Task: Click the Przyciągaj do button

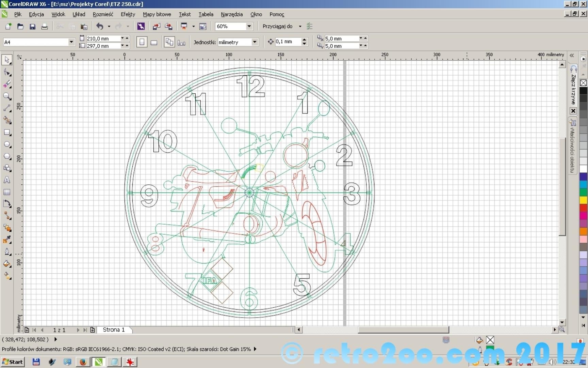Action: 277,26
